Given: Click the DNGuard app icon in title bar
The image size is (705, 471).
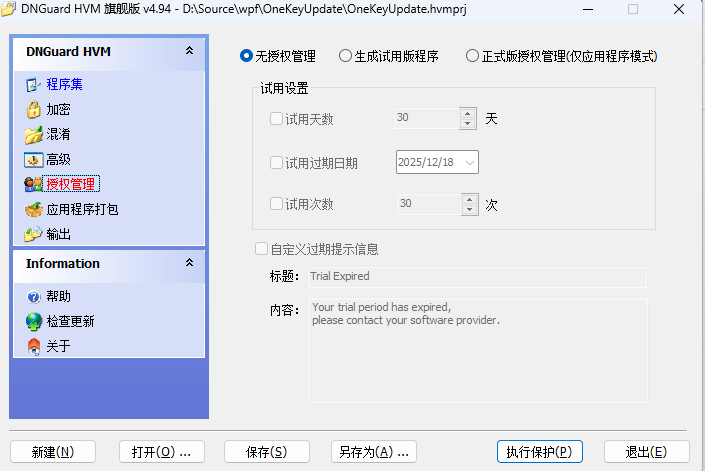Looking at the screenshot, I should click(x=8, y=9).
